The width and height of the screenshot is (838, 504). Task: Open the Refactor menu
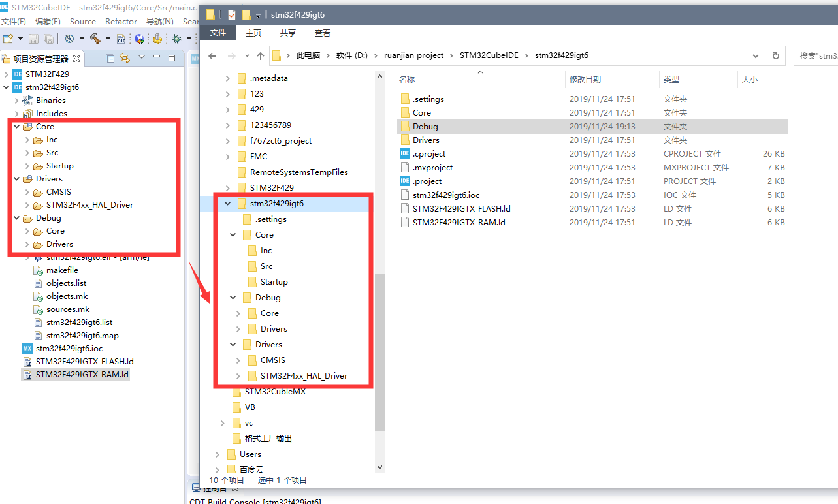(121, 21)
